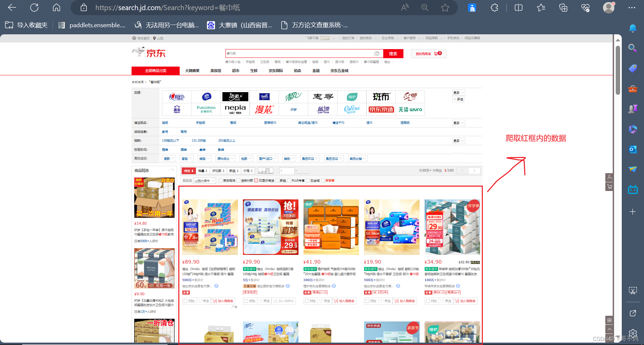Click the 抽纸 category filter link

tap(165, 123)
